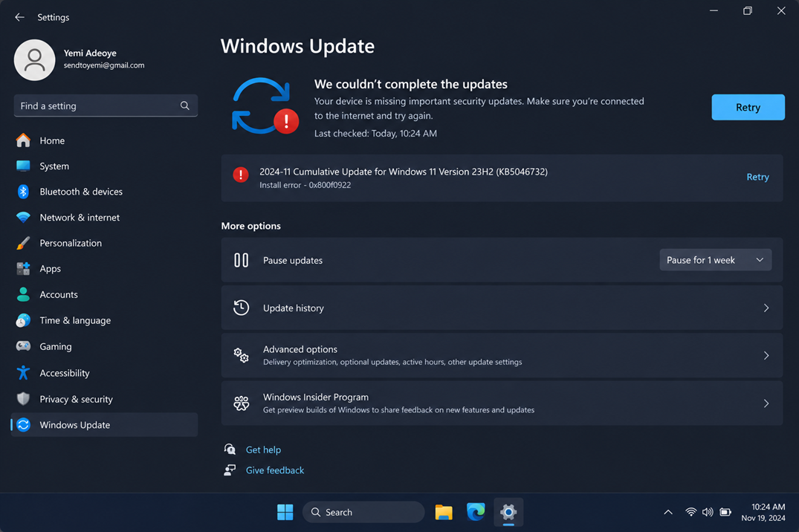Click the Personalization paintbrush icon
This screenshot has width=799, height=532.
point(24,243)
